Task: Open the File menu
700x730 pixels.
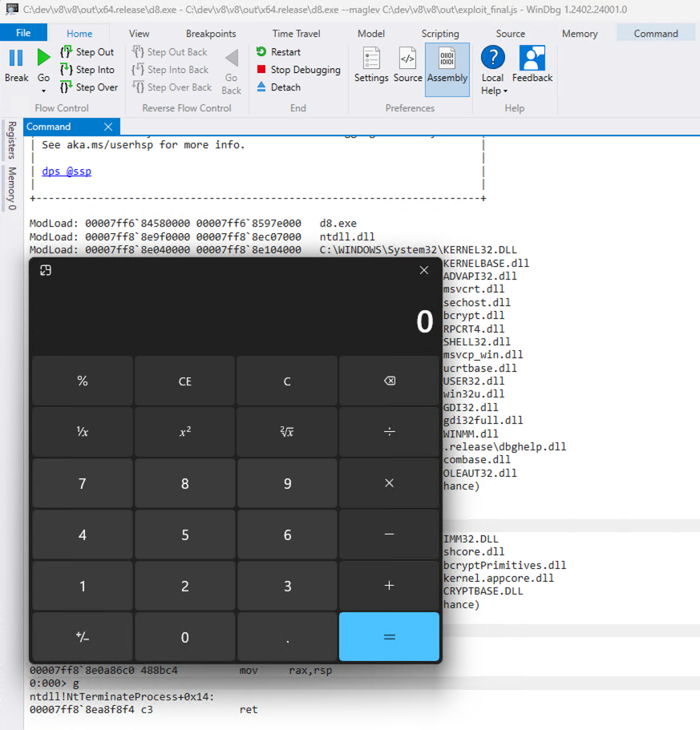Action: coord(23,33)
